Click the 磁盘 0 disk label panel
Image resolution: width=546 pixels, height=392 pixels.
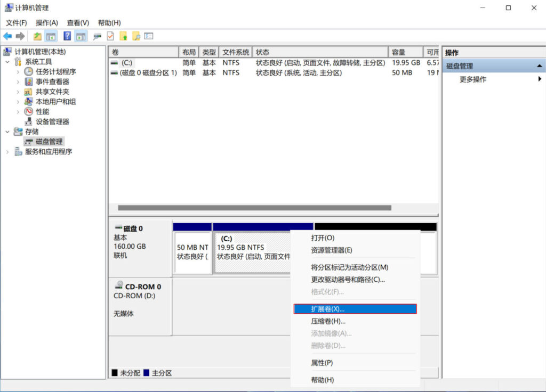tap(140, 248)
